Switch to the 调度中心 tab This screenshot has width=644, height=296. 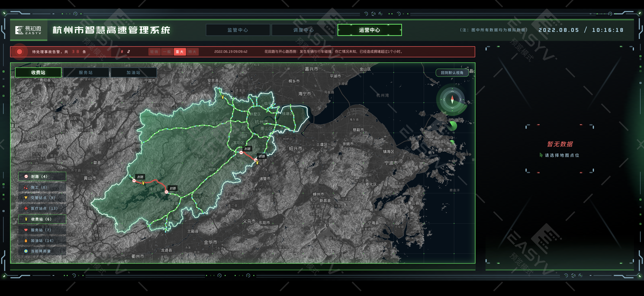[304, 30]
